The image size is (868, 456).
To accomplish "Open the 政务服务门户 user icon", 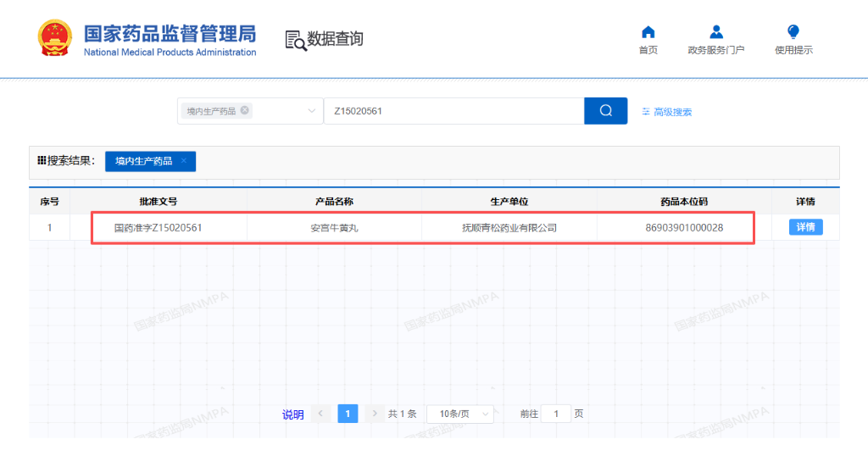I will [716, 33].
